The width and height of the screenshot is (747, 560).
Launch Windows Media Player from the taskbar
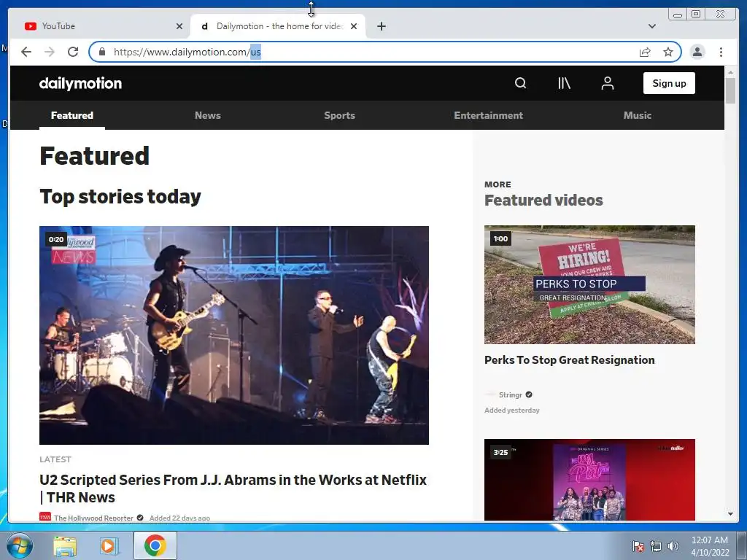pos(109,546)
